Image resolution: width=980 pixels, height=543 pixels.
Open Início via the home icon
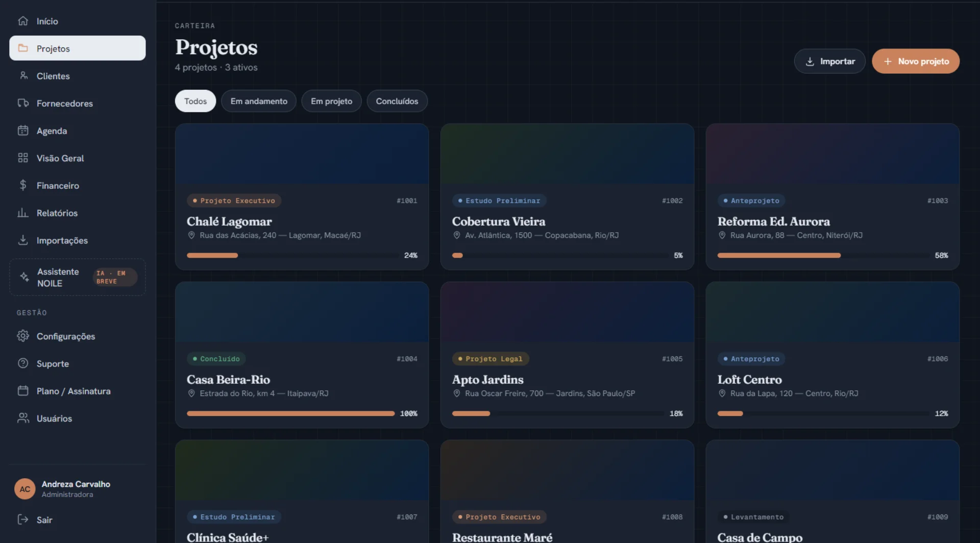[x=23, y=21]
